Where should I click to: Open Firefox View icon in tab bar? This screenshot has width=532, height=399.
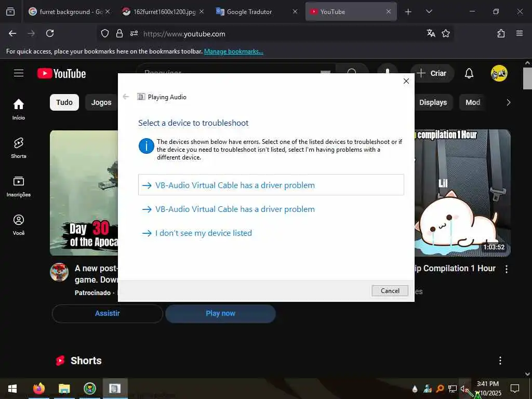(10, 11)
